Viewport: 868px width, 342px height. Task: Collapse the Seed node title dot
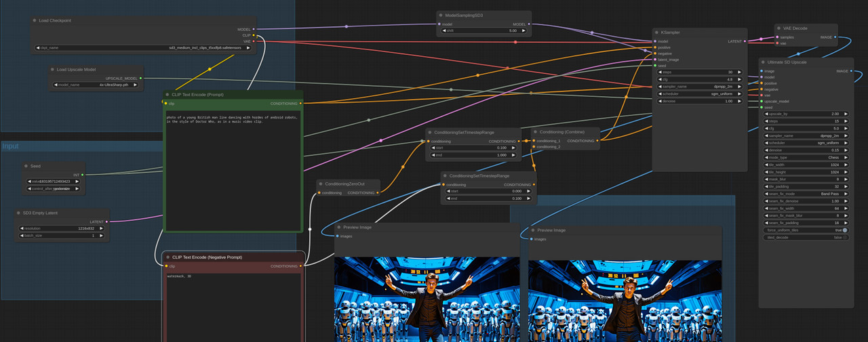coord(26,166)
